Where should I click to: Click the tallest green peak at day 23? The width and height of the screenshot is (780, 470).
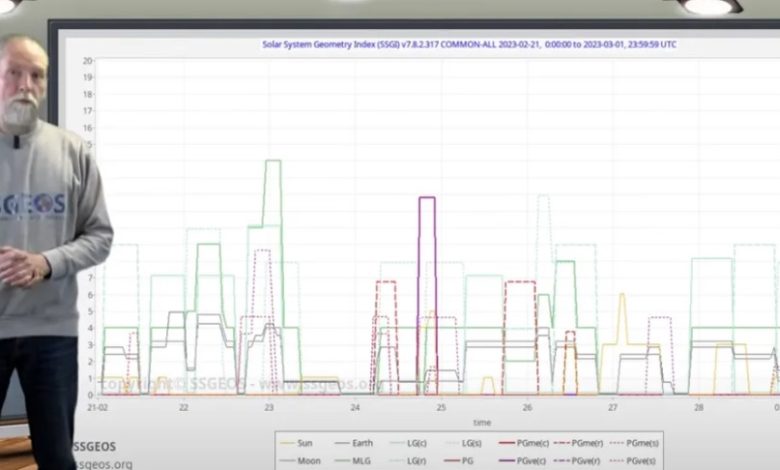click(272, 162)
